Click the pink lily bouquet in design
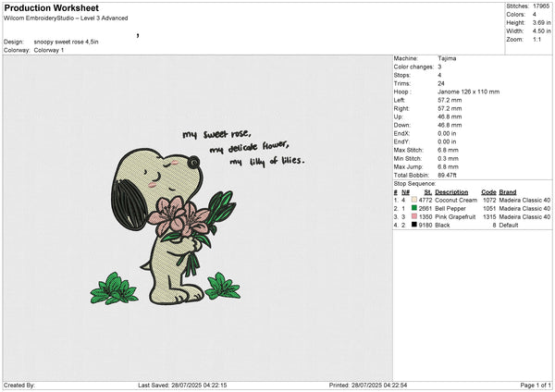This screenshot has width=555, height=392. (179, 215)
